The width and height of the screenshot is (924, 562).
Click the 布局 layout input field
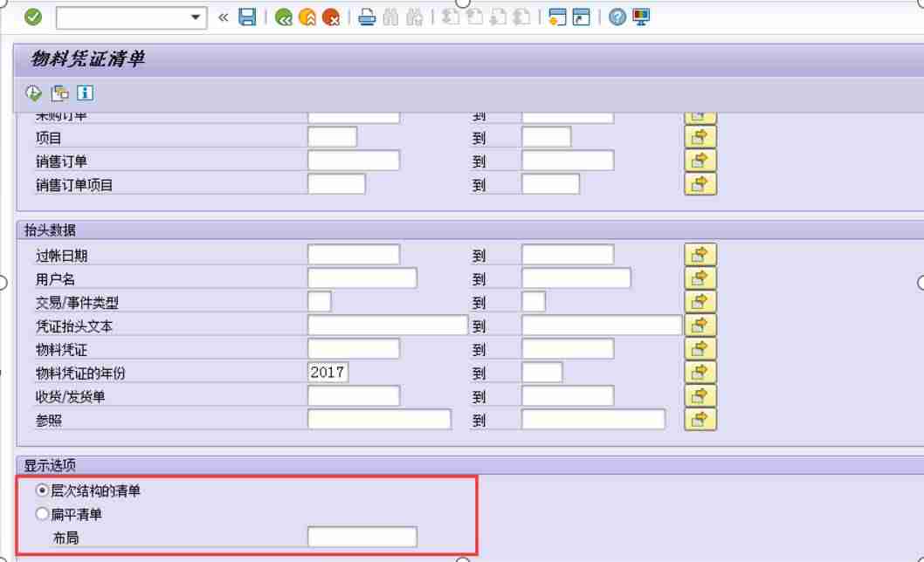pos(362,537)
